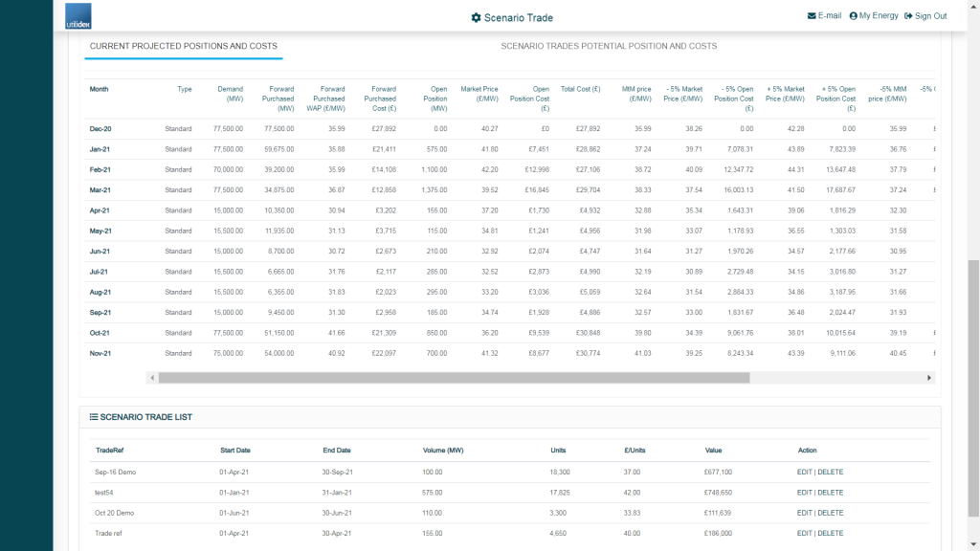
Task: Click the Utilidex logo
Action: 78,16
